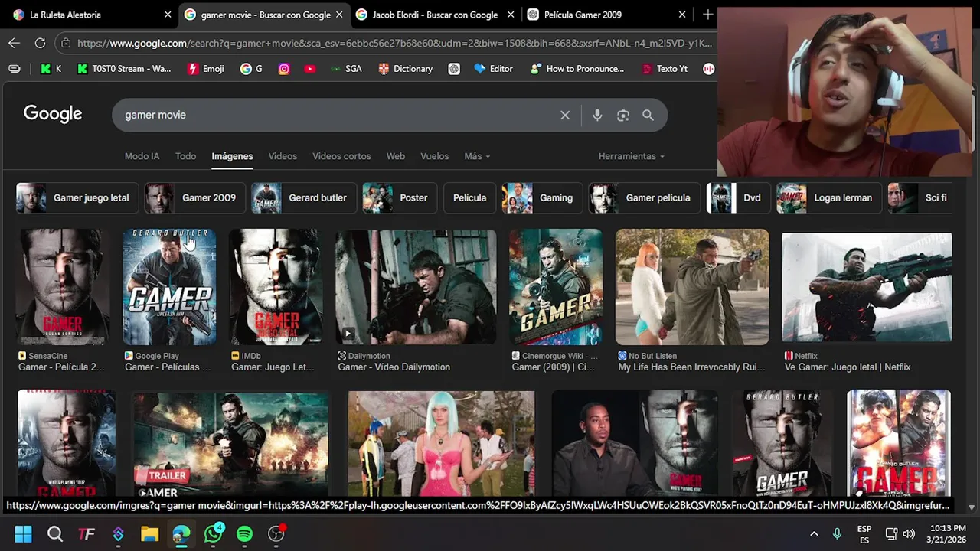980x551 pixels.
Task: Open new browser tab with plus icon
Action: [x=707, y=15]
